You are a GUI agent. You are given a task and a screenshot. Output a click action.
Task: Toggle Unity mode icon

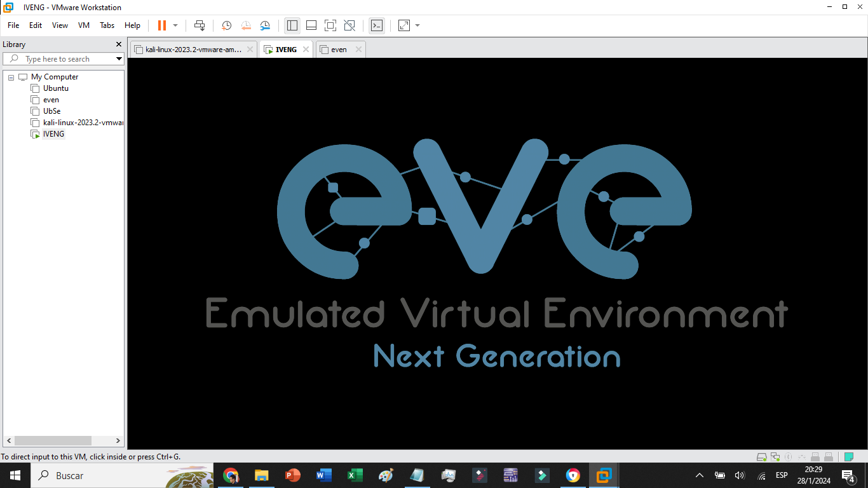(349, 25)
